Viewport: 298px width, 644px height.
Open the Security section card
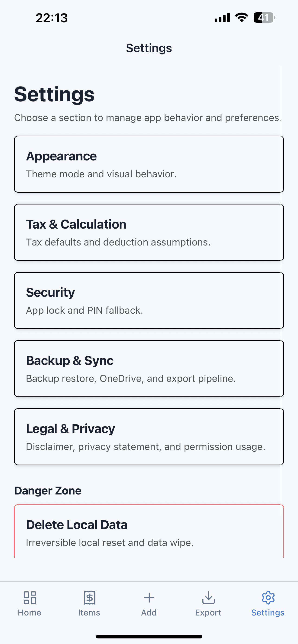(149, 300)
